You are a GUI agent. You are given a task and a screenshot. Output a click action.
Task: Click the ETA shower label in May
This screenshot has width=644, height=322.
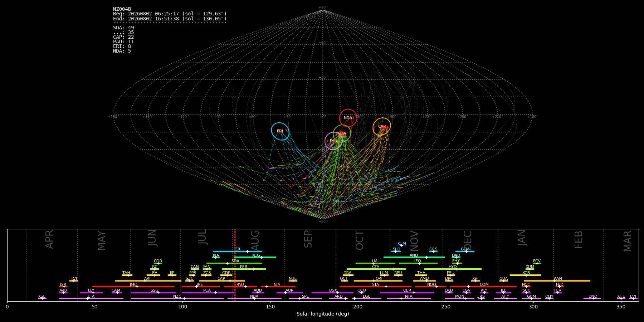(x=91, y=296)
